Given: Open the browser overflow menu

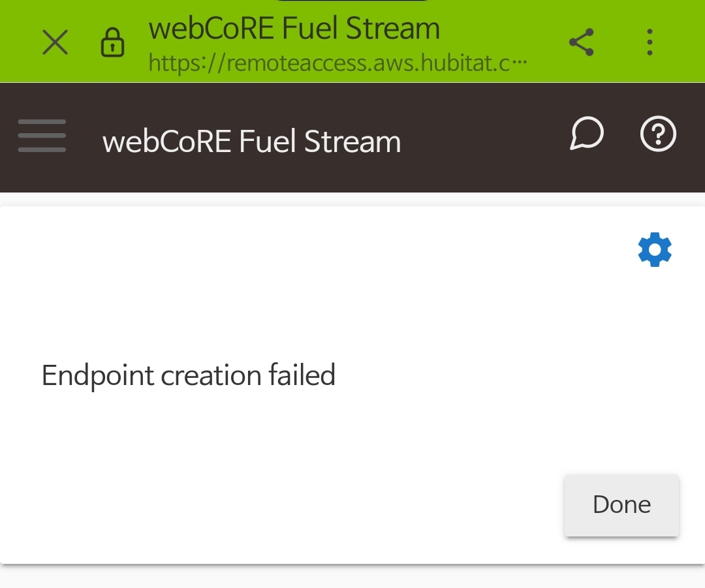Looking at the screenshot, I should click(650, 42).
